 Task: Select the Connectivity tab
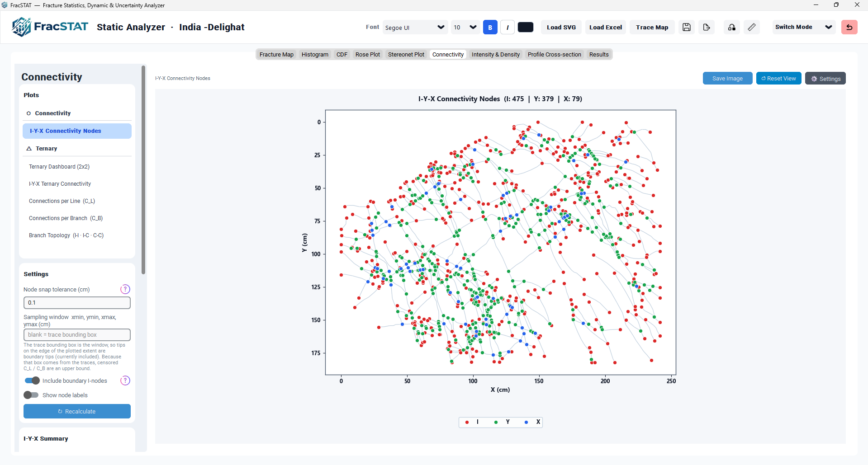(448, 55)
